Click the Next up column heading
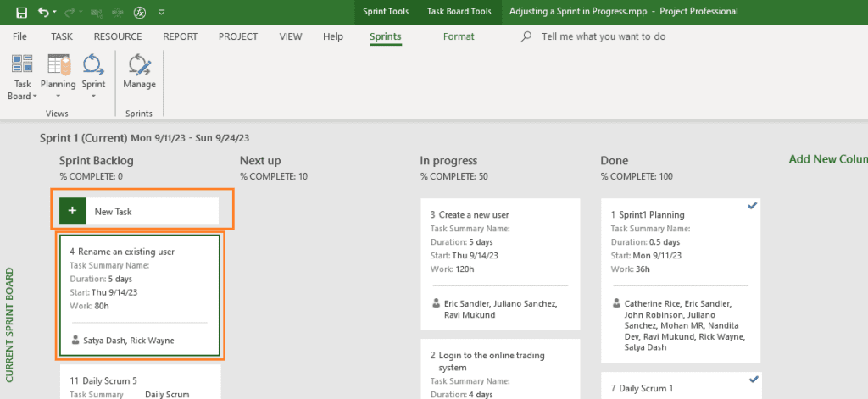This screenshot has height=399, width=868. (260, 161)
